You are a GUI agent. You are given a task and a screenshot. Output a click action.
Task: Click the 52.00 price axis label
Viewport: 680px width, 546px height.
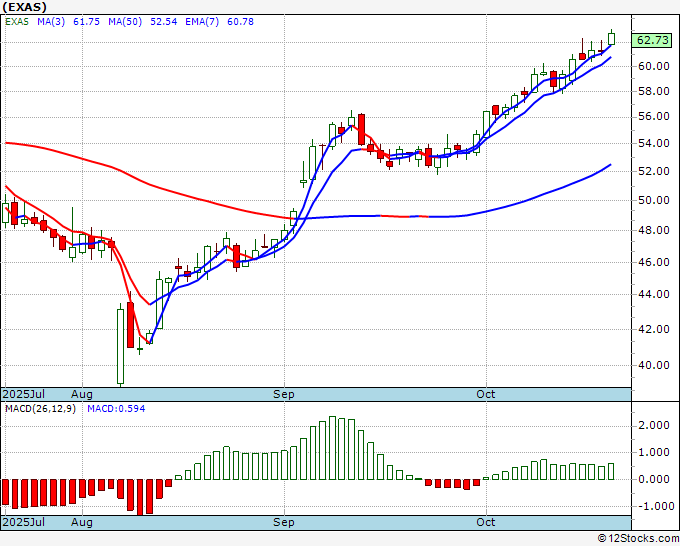pyautogui.click(x=654, y=171)
